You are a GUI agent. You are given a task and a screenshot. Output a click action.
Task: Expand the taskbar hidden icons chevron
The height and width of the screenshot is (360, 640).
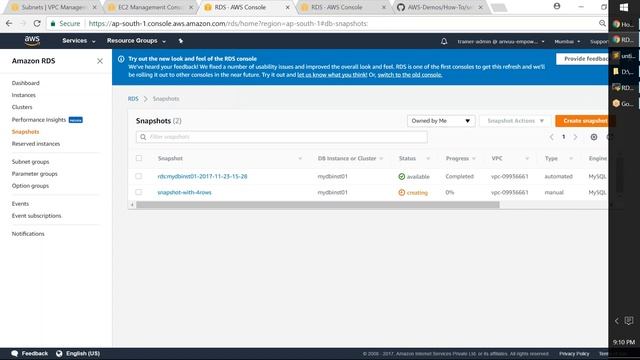617,321
